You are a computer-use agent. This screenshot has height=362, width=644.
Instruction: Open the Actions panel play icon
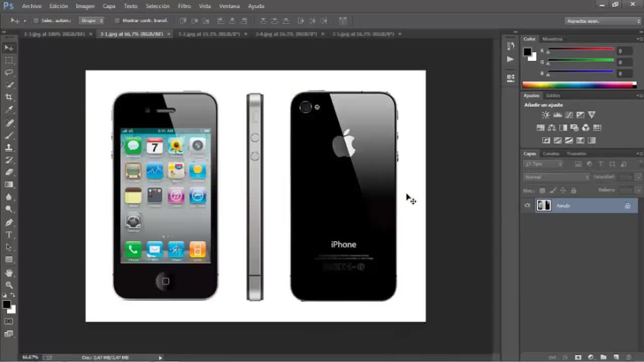[x=511, y=59]
